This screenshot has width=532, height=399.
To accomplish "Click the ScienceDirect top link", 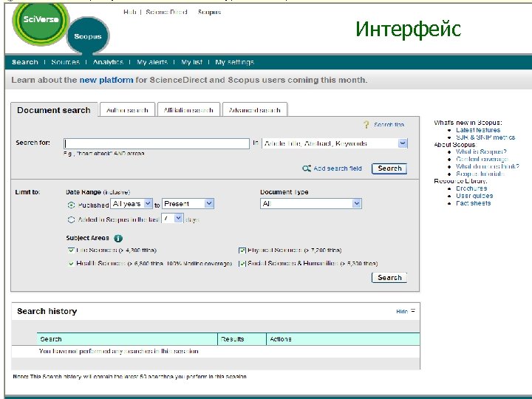I will 166,12.
